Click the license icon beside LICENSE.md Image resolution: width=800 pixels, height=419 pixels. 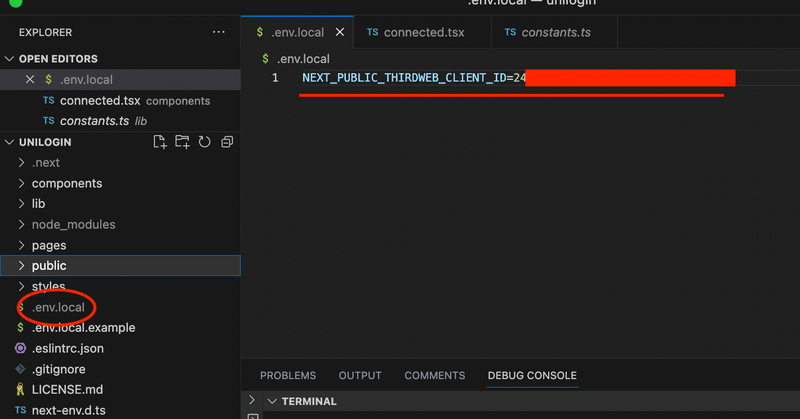click(x=20, y=389)
